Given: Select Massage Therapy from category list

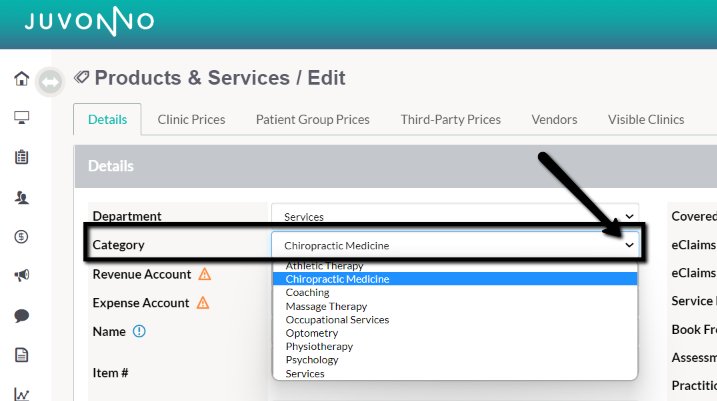Looking at the screenshot, I should 326,306.
